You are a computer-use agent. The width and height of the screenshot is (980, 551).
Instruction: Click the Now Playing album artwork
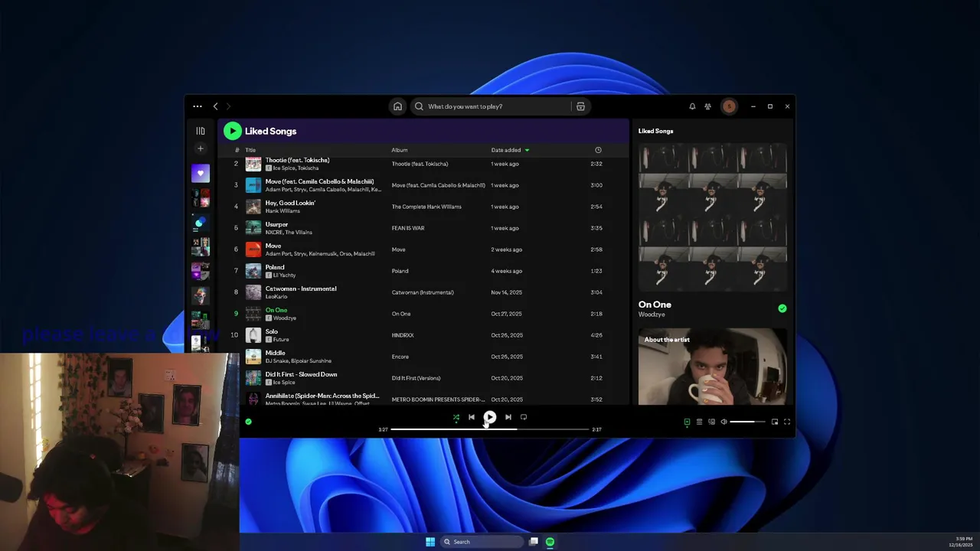pos(713,217)
